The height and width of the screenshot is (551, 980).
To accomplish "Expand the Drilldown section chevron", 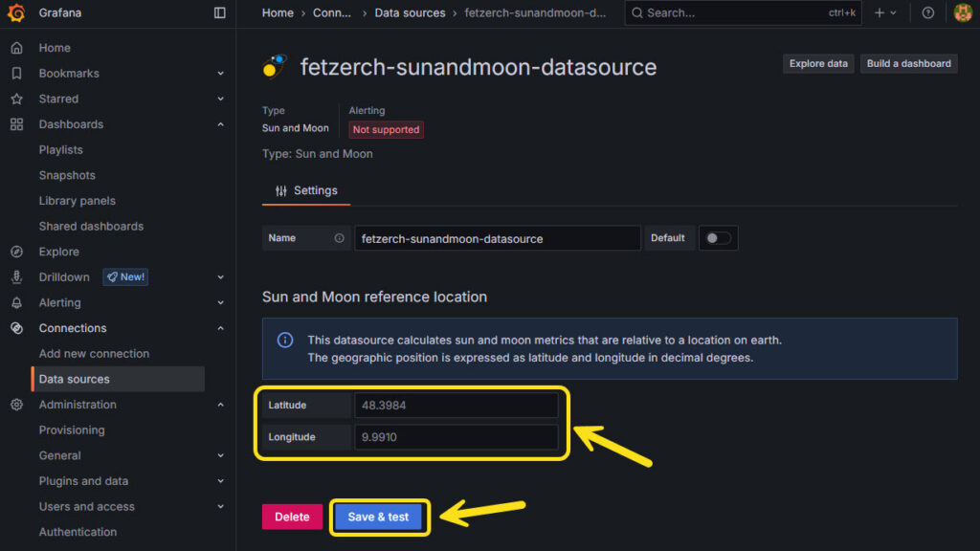I will coord(221,277).
